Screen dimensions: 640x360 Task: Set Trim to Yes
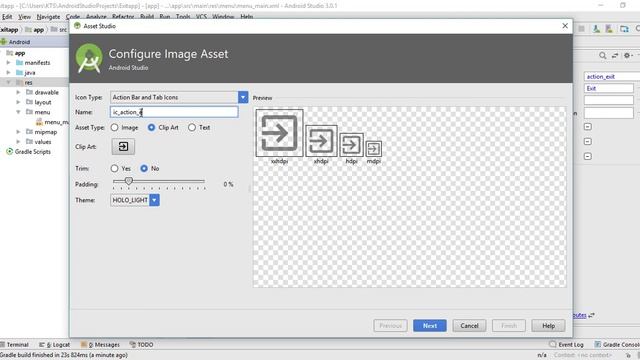point(114,168)
